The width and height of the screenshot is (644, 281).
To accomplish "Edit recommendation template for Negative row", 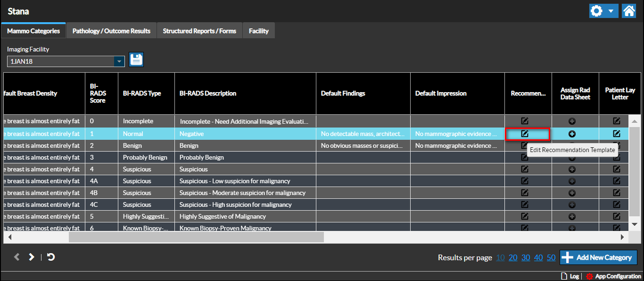I will click(x=525, y=134).
